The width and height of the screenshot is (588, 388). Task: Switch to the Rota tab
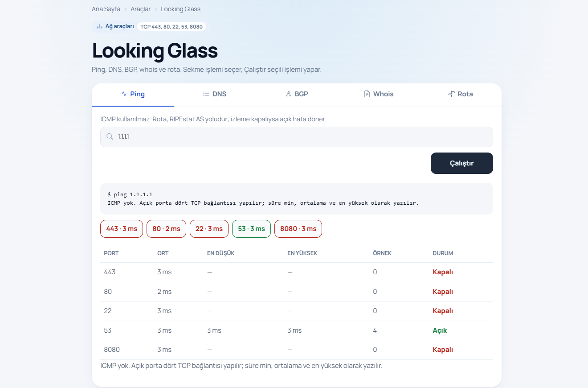click(x=461, y=94)
